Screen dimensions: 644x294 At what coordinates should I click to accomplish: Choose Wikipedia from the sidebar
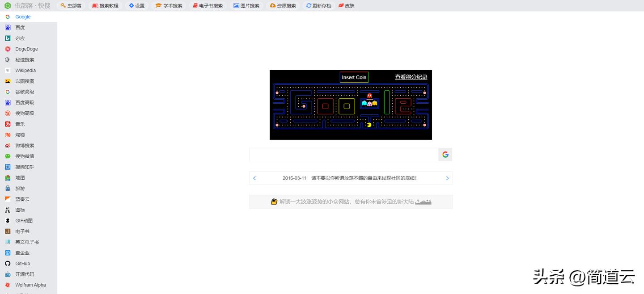click(25, 70)
